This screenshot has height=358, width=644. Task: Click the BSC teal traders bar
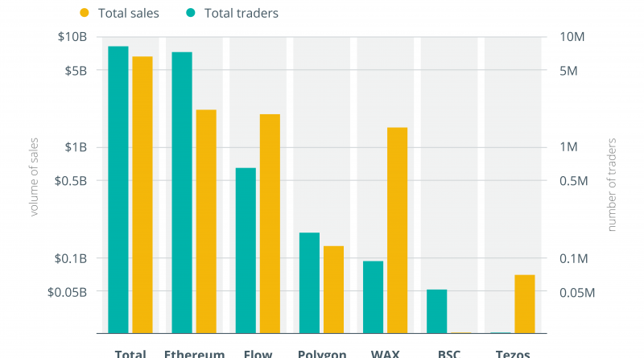437,311
